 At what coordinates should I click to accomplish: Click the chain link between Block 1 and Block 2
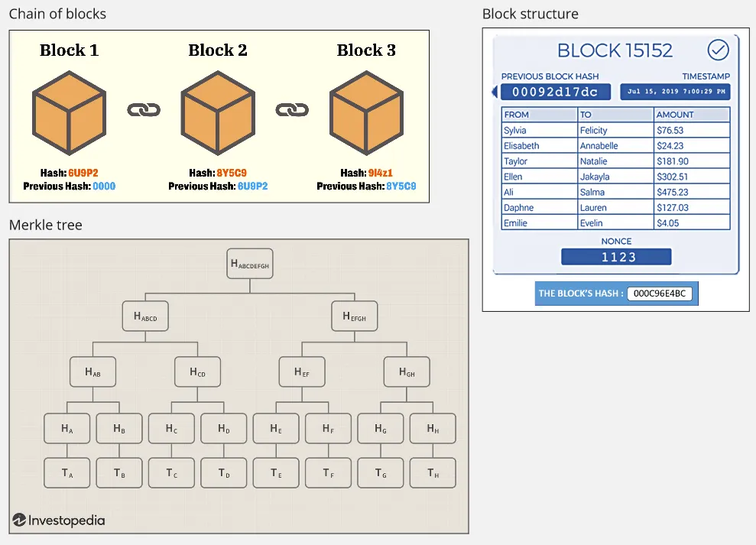click(144, 111)
